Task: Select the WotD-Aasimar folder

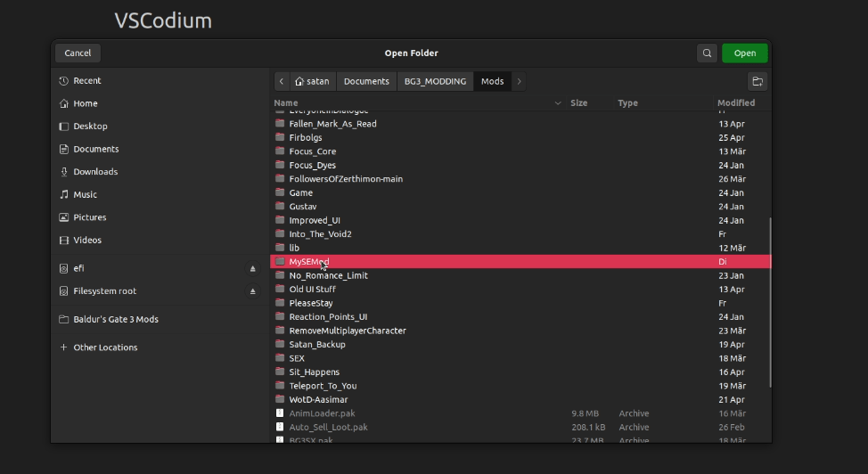Action: [x=520, y=400]
